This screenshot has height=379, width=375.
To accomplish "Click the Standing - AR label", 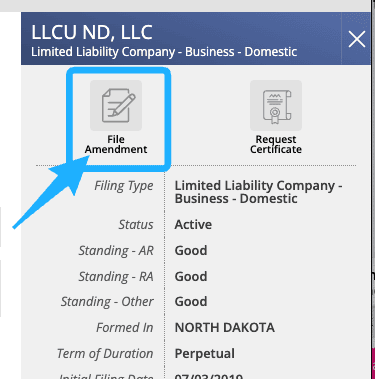I will point(116,251).
